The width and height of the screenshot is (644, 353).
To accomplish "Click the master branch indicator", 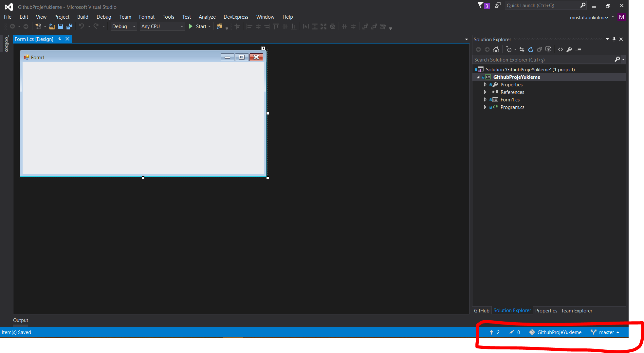I will pyautogui.click(x=605, y=332).
